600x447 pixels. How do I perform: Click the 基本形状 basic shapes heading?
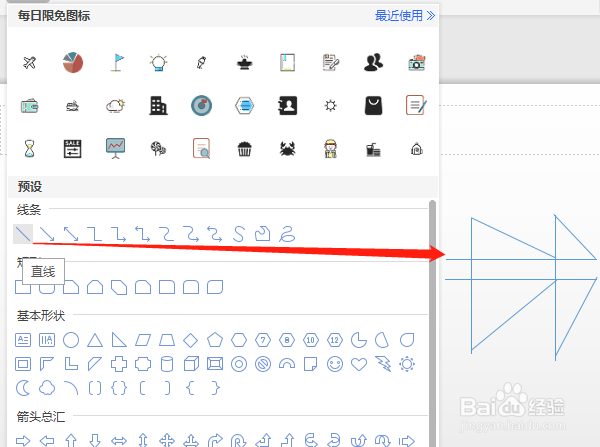[x=41, y=316]
